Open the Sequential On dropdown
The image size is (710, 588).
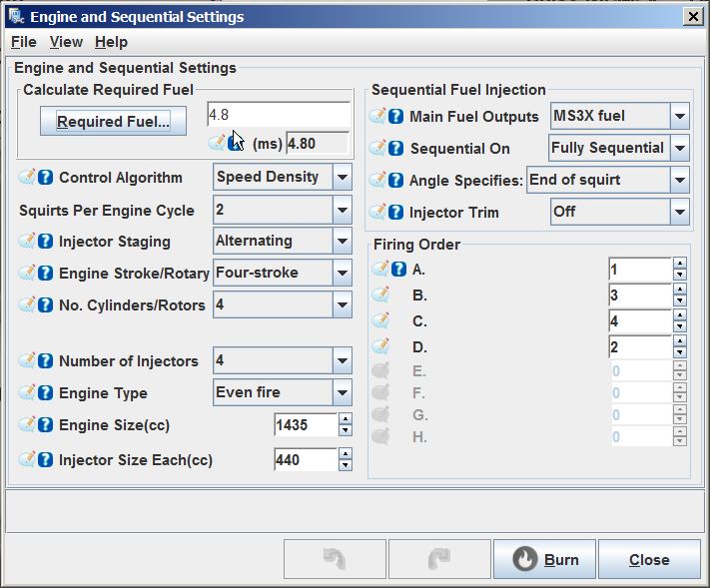point(679,149)
